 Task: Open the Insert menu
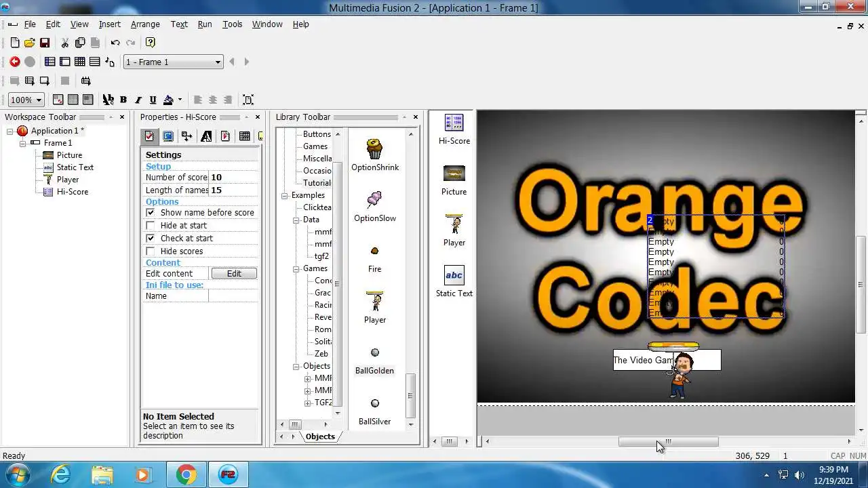click(x=109, y=24)
